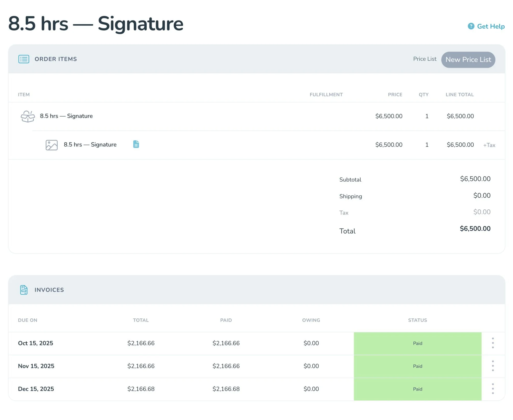Click the Invoices section document icon

pos(24,290)
